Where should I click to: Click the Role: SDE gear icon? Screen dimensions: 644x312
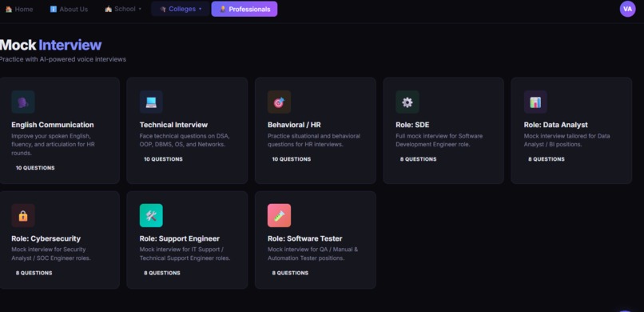coord(407,102)
